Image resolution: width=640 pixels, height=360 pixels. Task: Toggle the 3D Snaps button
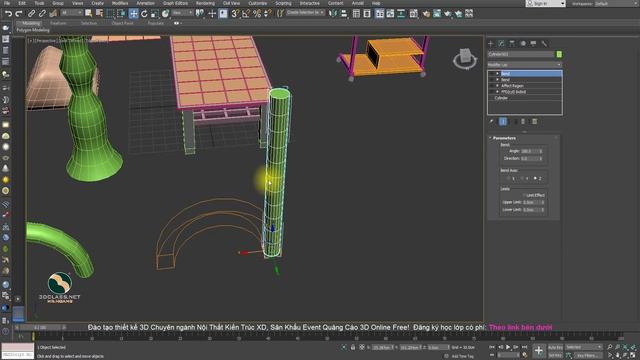tap(235, 13)
